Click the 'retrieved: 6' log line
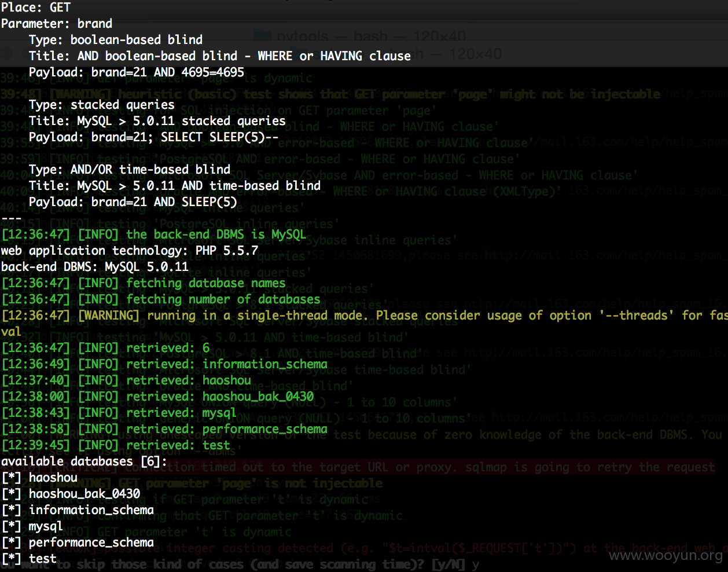This screenshot has width=728, height=572. tap(105, 348)
